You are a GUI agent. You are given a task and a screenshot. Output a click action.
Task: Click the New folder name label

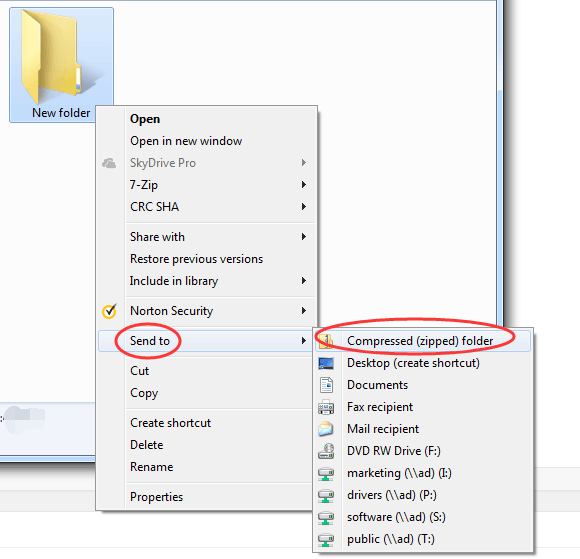(x=61, y=113)
